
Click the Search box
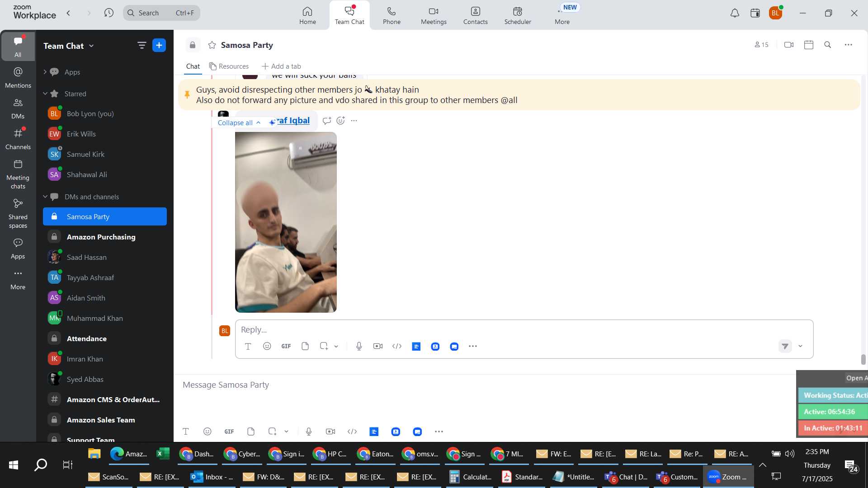coord(161,13)
